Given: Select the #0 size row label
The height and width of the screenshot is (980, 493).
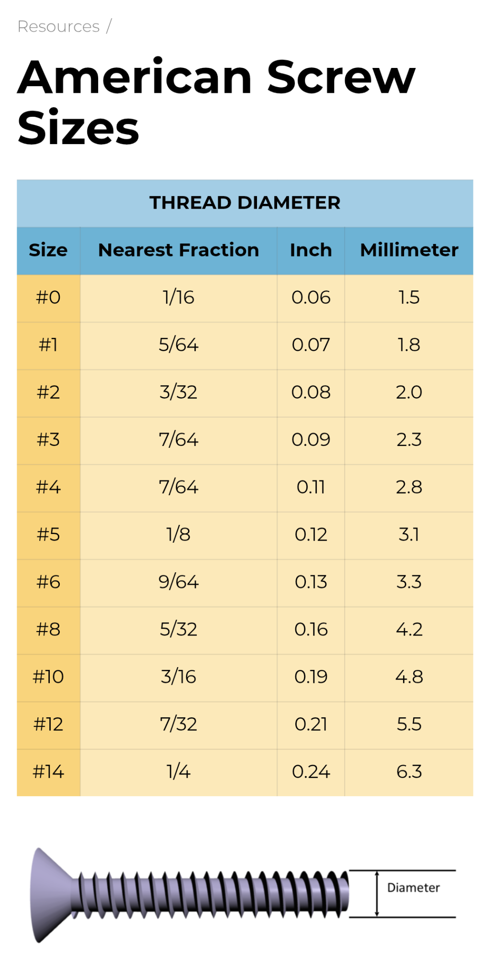Looking at the screenshot, I should click(48, 298).
